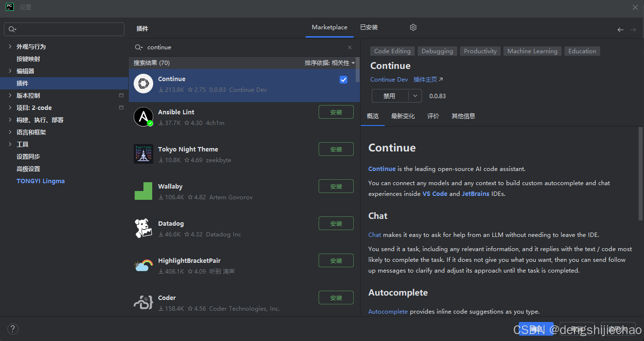Focus the settings search field
This screenshot has height=341, width=644.
tap(64, 29)
